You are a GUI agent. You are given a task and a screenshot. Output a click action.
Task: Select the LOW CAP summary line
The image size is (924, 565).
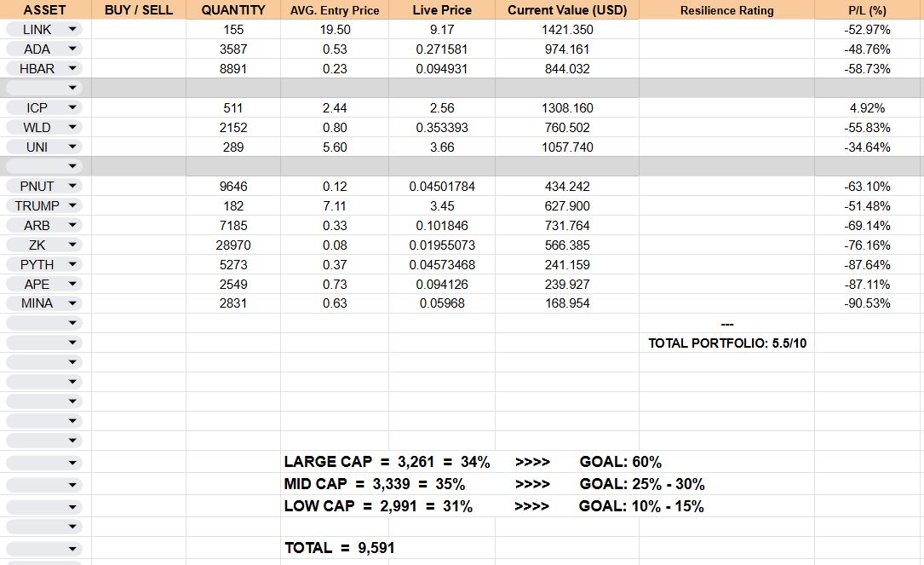(x=378, y=506)
